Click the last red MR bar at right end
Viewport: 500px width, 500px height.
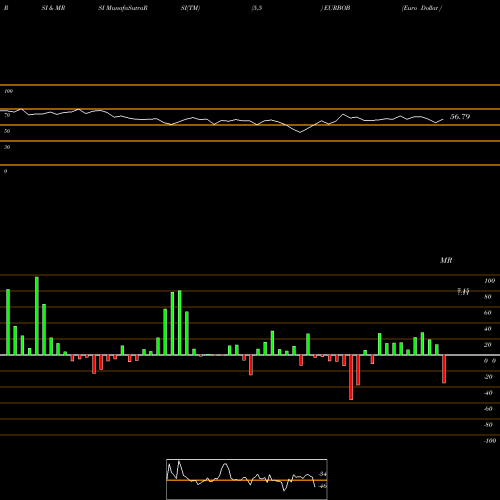click(x=444, y=369)
